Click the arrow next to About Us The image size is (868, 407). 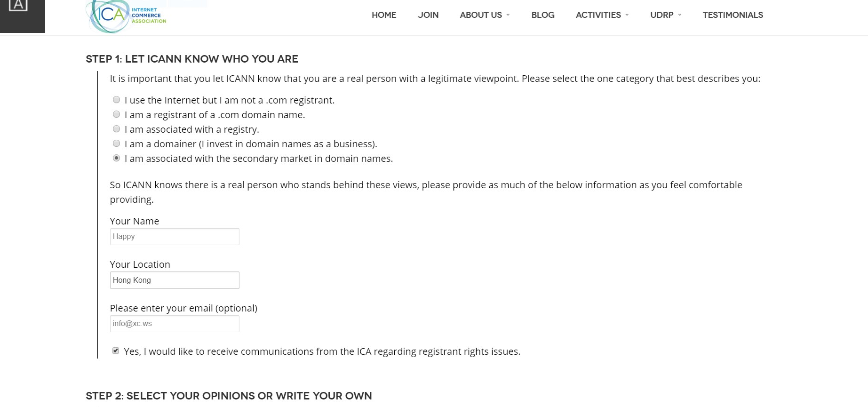click(x=508, y=15)
